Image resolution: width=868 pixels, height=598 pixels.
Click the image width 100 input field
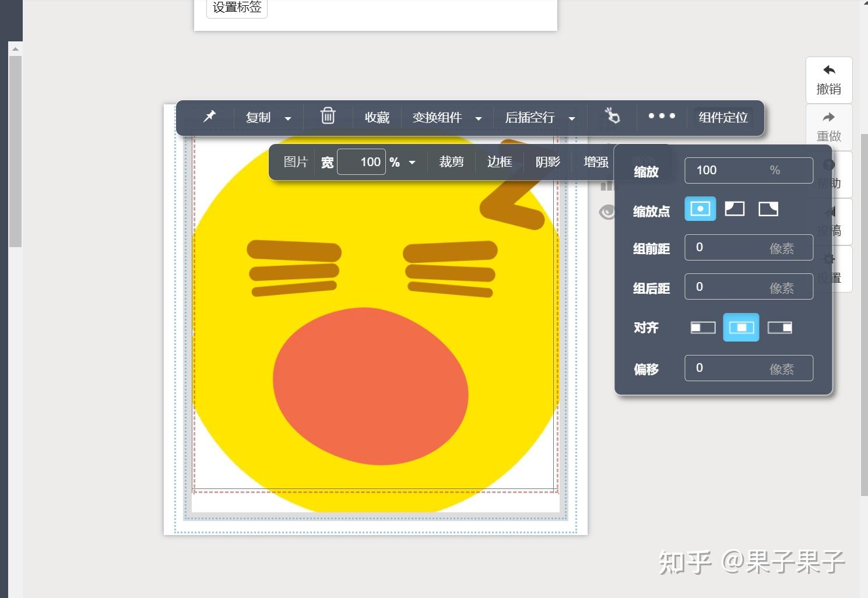point(361,162)
